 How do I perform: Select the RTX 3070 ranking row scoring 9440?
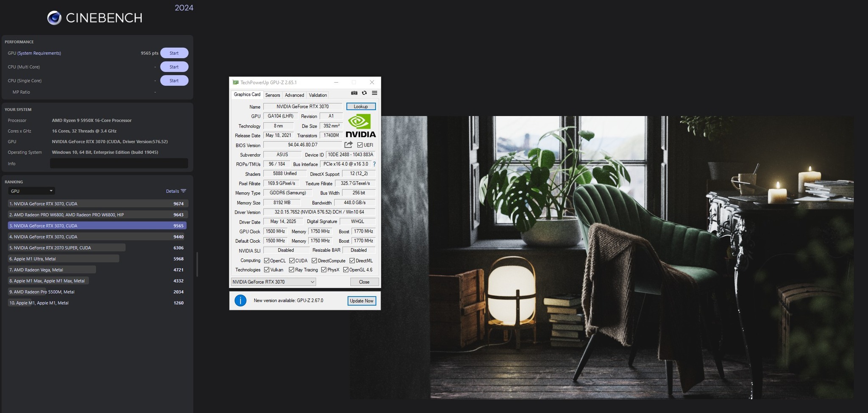[x=97, y=237]
